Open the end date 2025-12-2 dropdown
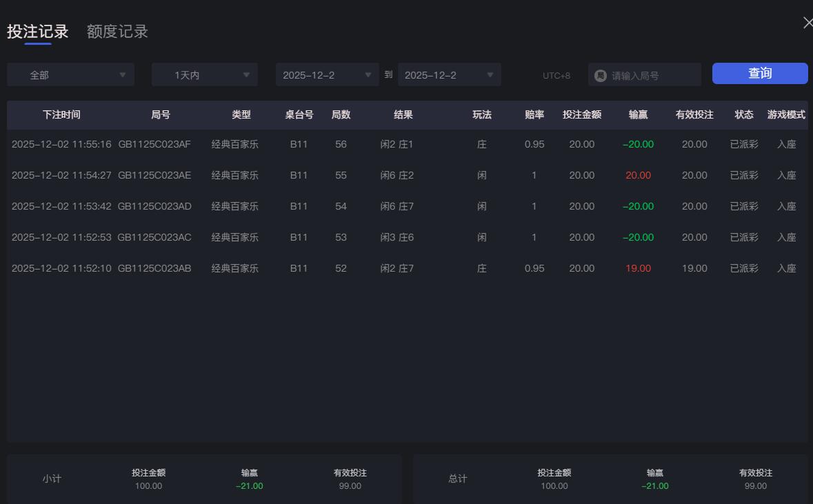813x504 pixels. (x=448, y=74)
